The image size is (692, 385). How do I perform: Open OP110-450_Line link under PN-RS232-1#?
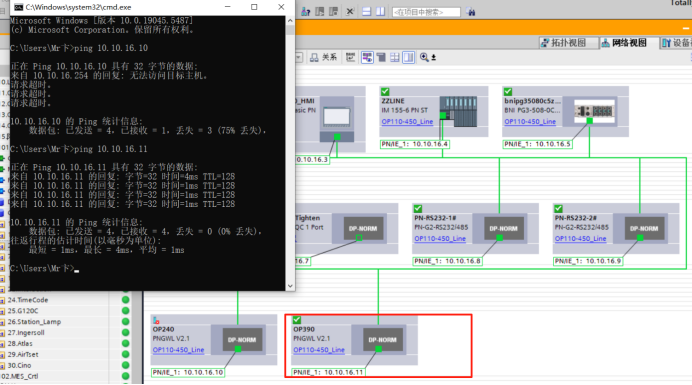tap(440, 238)
